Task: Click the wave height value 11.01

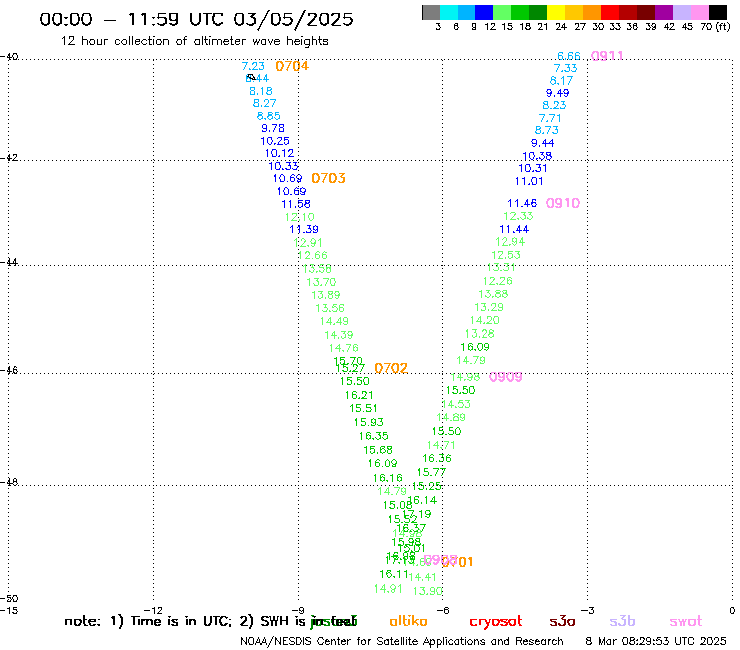Action: [529, 181]
